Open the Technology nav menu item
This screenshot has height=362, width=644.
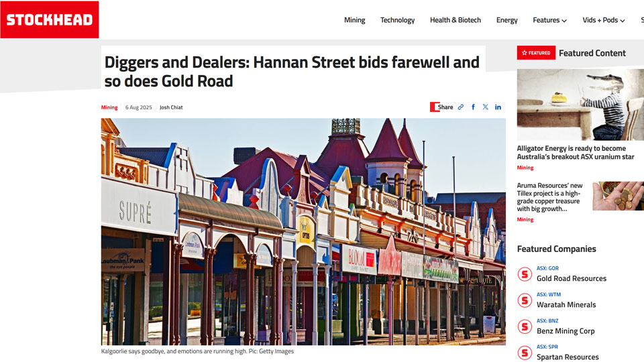click(397, 20)
